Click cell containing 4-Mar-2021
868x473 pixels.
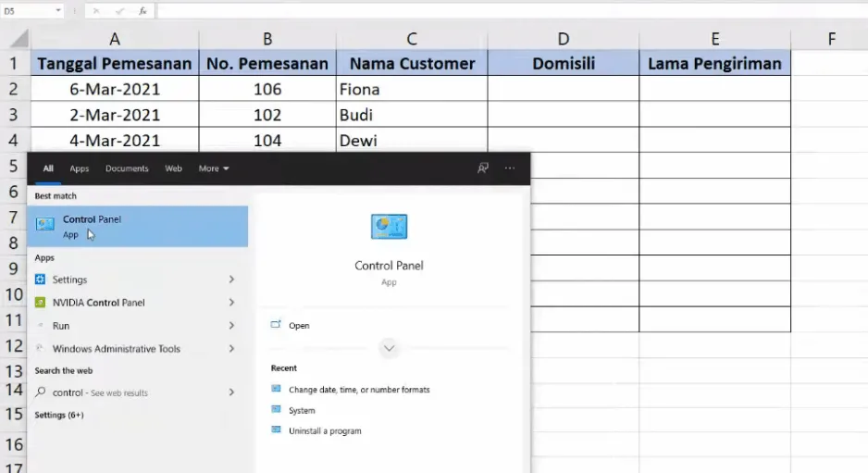(115, 140)
